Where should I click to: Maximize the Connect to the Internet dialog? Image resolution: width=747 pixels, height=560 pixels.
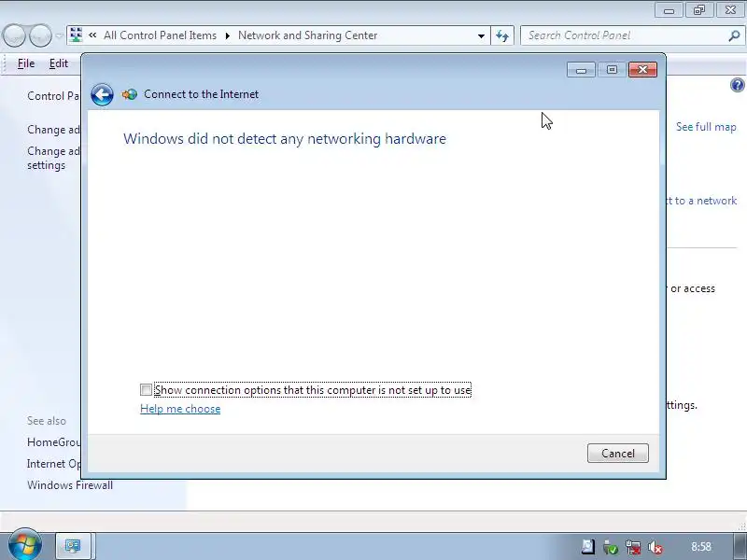point(612,69)
